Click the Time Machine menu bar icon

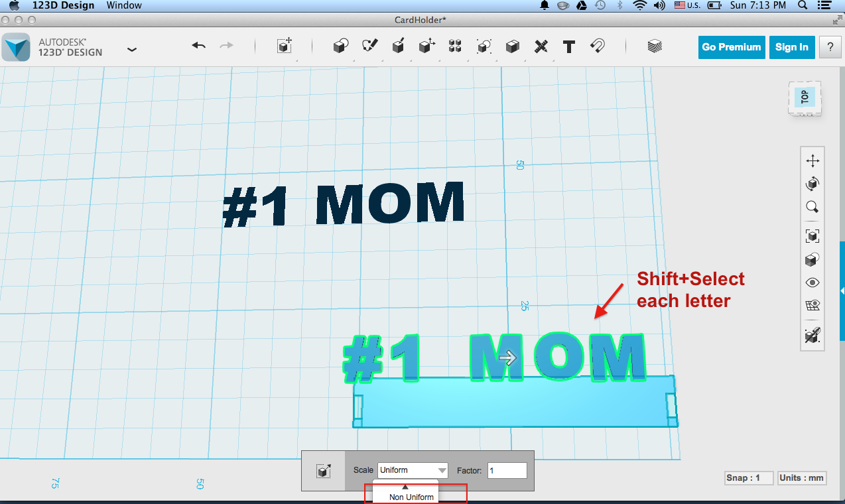[x=600, y=5]
